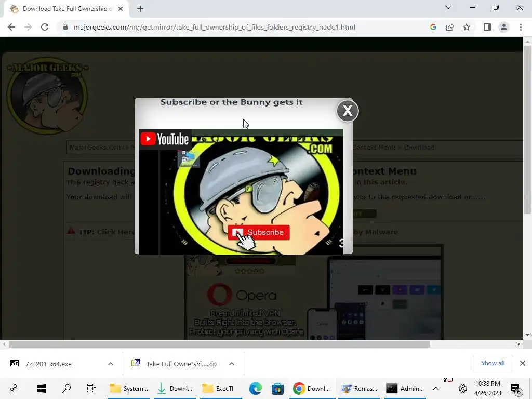
Task: Click the Download breadcrumb link
Action: (419, 147)
